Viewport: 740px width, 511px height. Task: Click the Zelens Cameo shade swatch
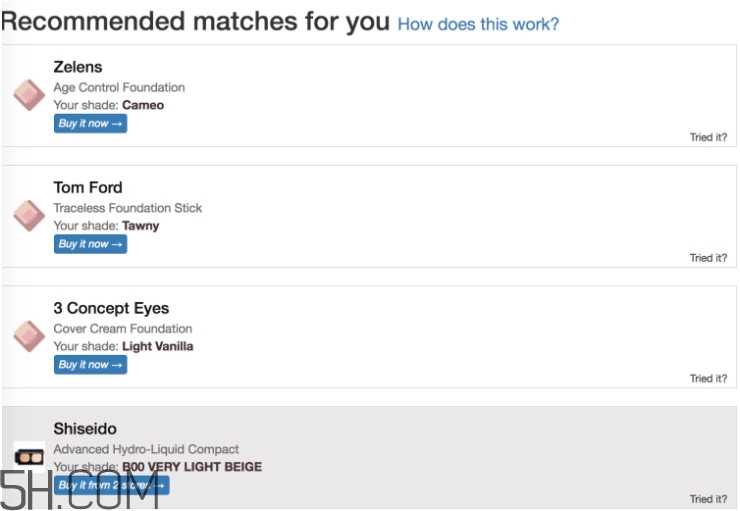pyautogui.click(x=28, y=95)
